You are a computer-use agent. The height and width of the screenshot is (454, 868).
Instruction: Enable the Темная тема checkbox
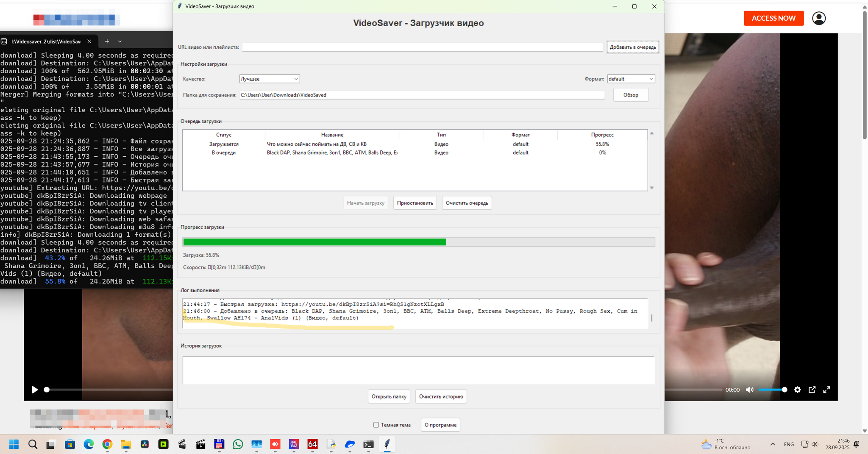point(376,425)
